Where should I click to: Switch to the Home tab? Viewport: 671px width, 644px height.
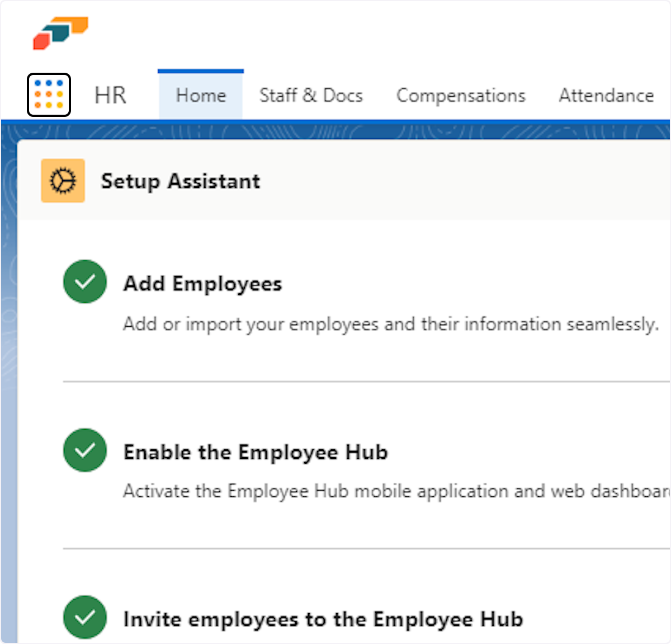(201, 95)
